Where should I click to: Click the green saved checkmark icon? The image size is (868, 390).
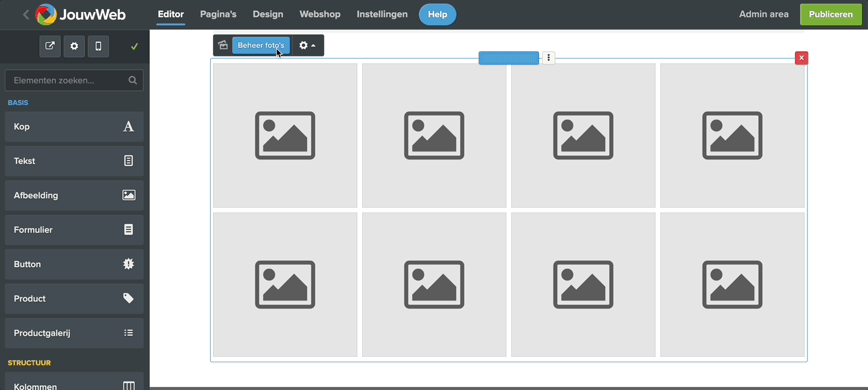pos(135,46)
